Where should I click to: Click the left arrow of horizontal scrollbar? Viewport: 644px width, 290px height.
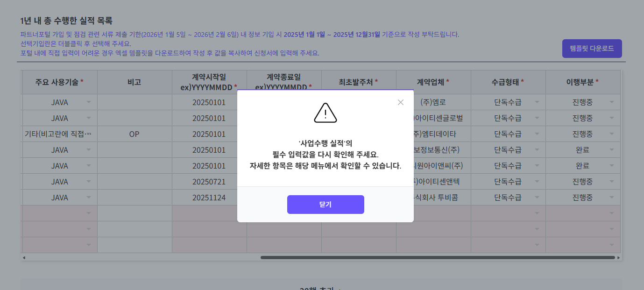point(24,257)
